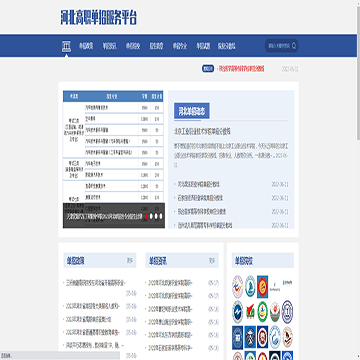Open the blue square logo starting third row

237,337
